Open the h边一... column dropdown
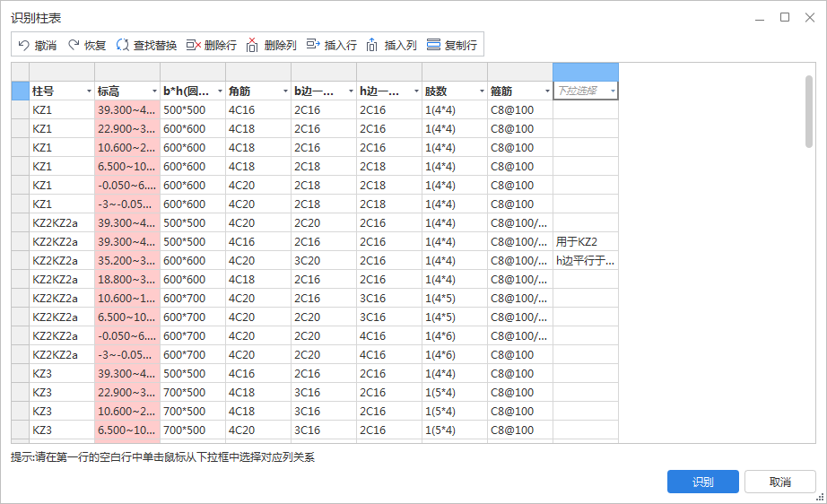The height and width of the screenshot is (504, 827). tap(416, 91)
